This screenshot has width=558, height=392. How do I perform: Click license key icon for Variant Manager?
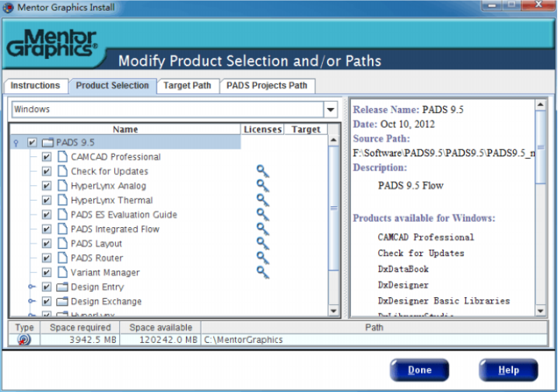[263, 272]
